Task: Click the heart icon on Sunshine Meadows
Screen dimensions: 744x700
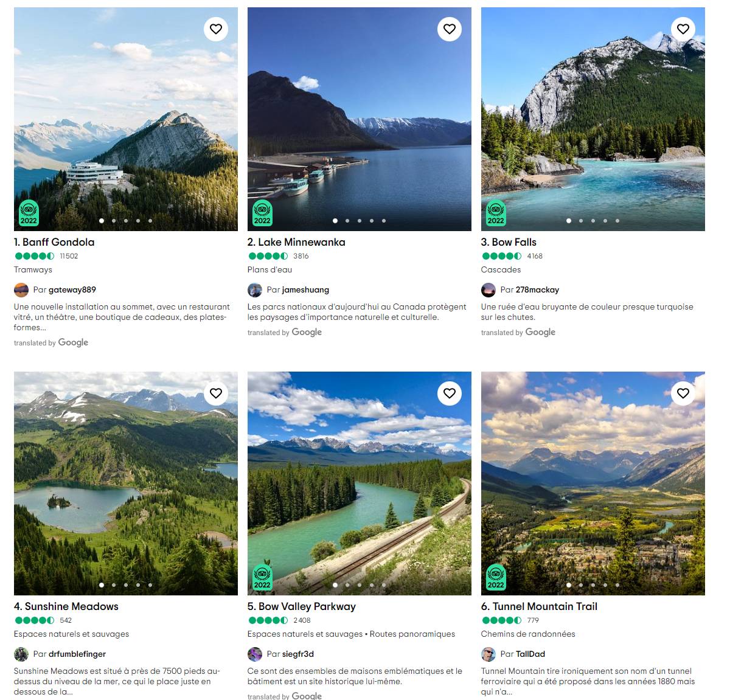Action: coord(216,393)
